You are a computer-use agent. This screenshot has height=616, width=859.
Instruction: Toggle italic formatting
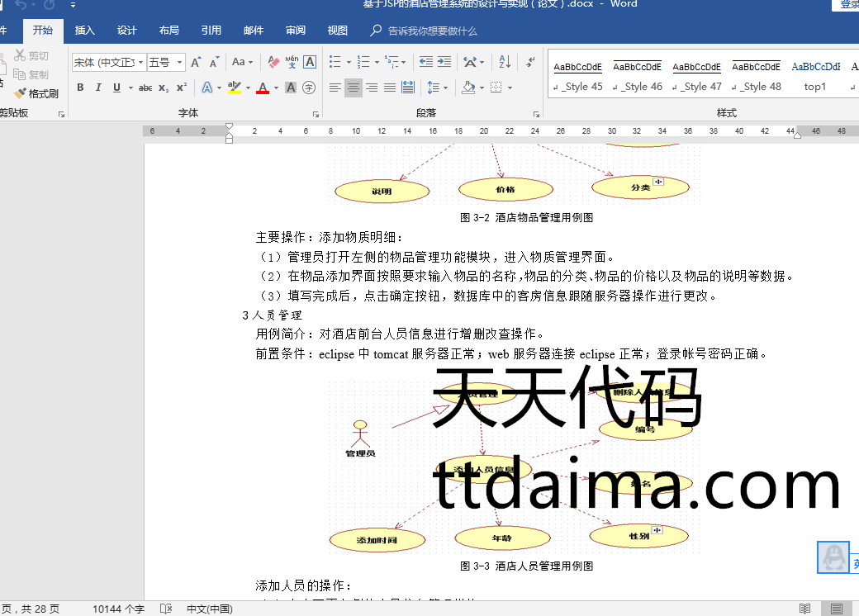tap(98, 88)
